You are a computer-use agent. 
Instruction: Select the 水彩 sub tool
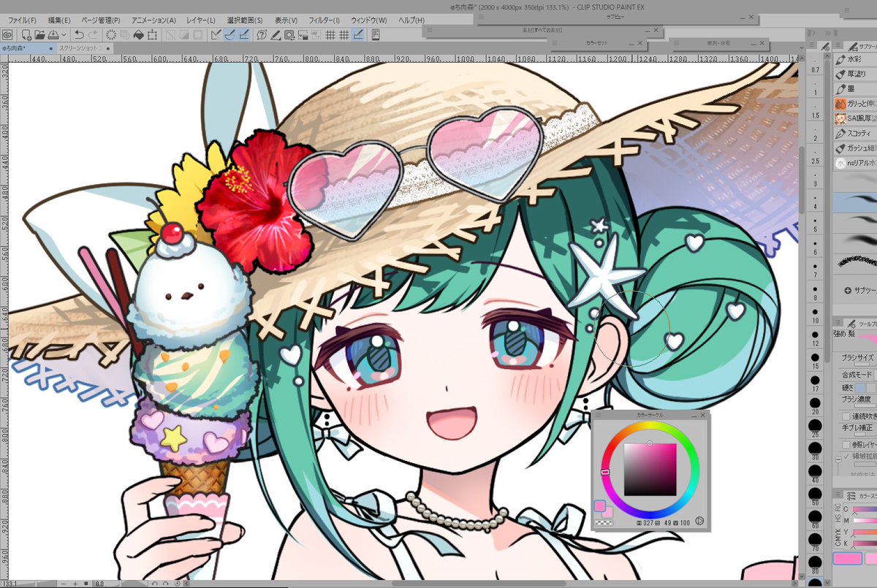[x=855, y=59]
